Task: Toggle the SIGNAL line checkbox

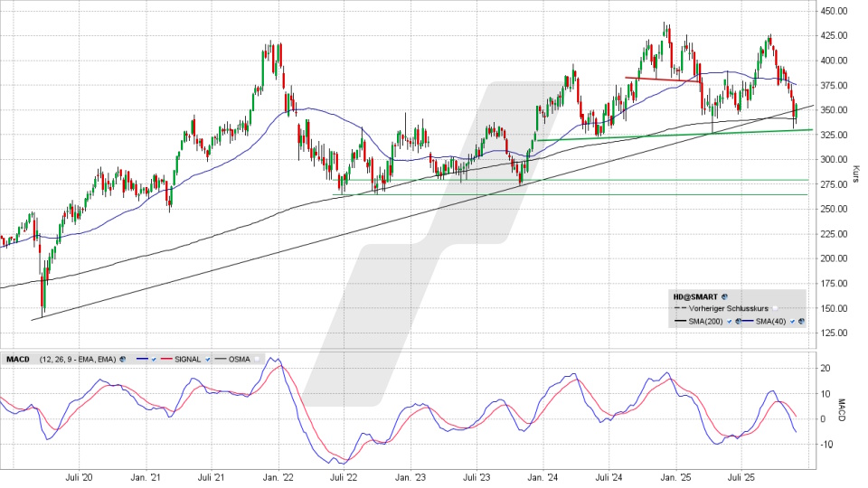Action: click(x=209, y=359)
